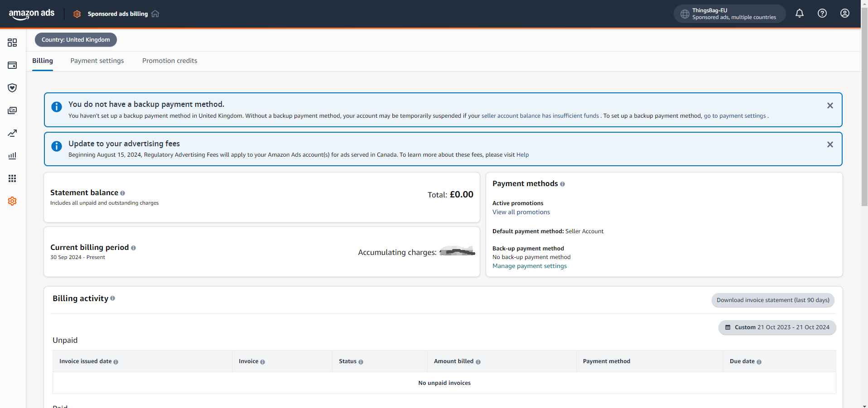This screenshot has width=868, height=408.
Task: Open the Help link in fees notice
Action: click(x=522, y=155)
